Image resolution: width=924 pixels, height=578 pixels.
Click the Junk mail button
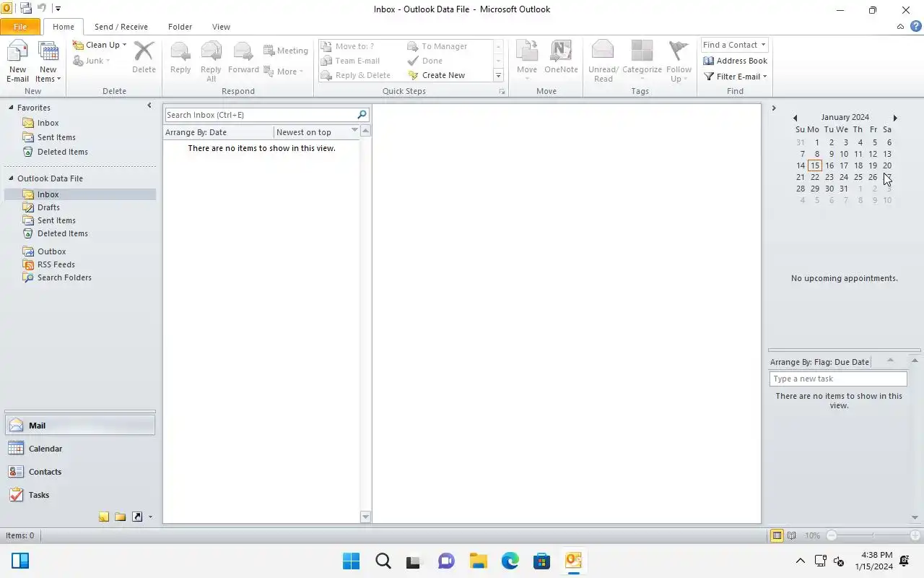click(x=92, y=61)
